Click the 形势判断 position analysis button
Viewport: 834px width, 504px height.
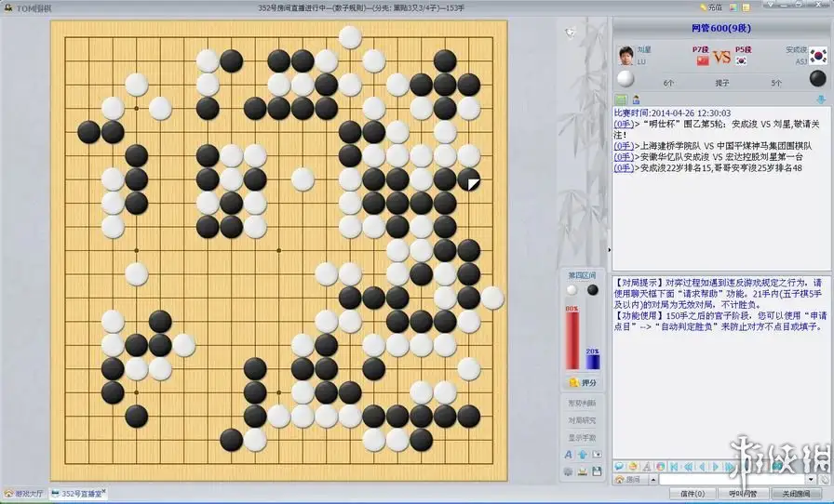pyautogui.click(x=582, y=403)
